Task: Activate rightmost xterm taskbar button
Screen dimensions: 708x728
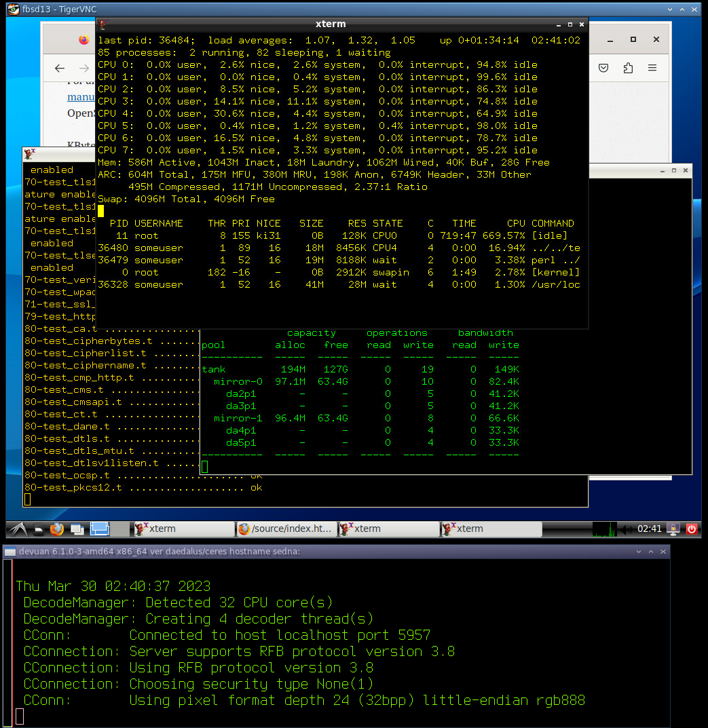Action: coord(490,529)
